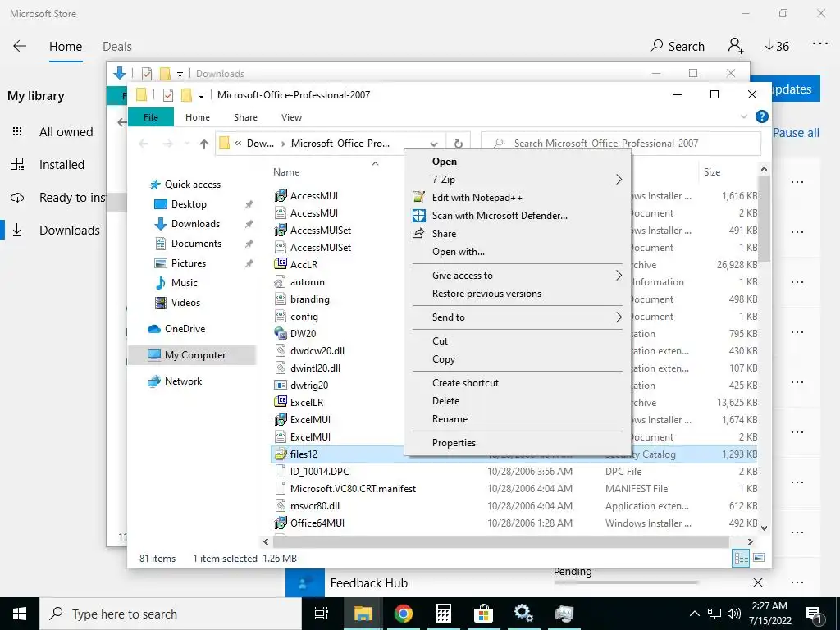Select the DW20 application icon
This screenshot has height=630, width=840.
[281, 333]
